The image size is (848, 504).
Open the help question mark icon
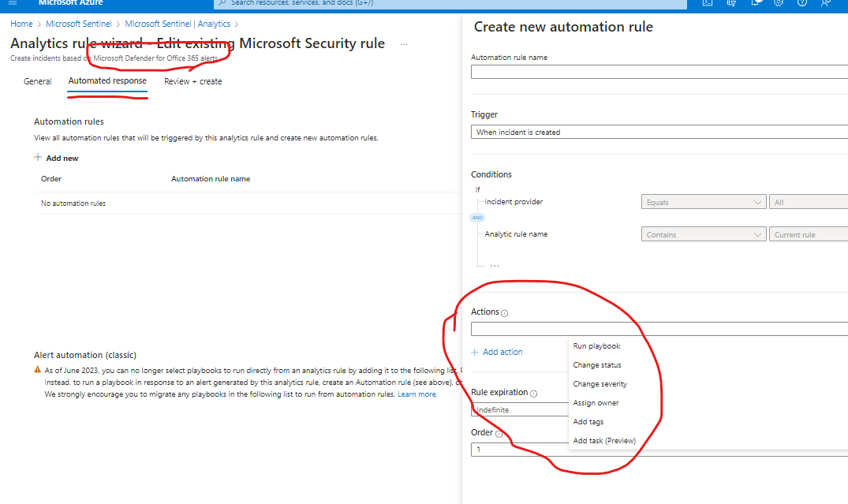[x=802, y=2]
